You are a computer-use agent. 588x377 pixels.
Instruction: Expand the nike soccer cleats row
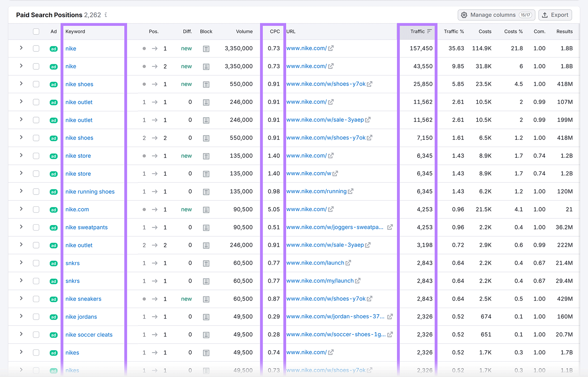[x=21, y=334]
